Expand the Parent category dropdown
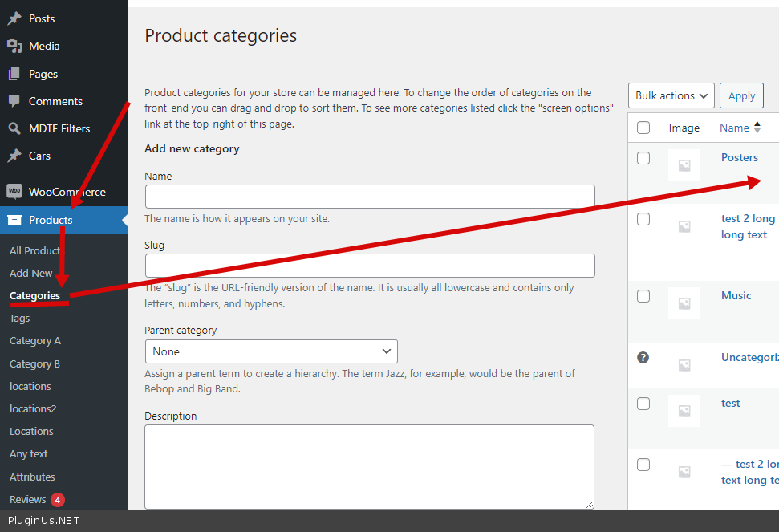The height and width of the screenshot is (532, 779). pos(271,351)
